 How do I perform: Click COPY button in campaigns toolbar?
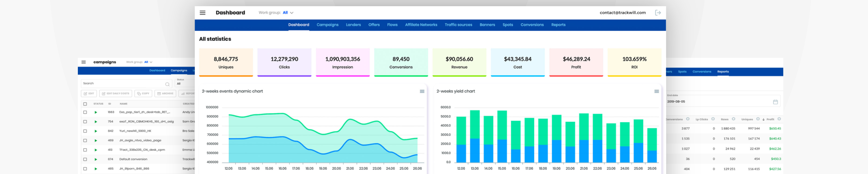pyautogui.click(x=143, y=94)
